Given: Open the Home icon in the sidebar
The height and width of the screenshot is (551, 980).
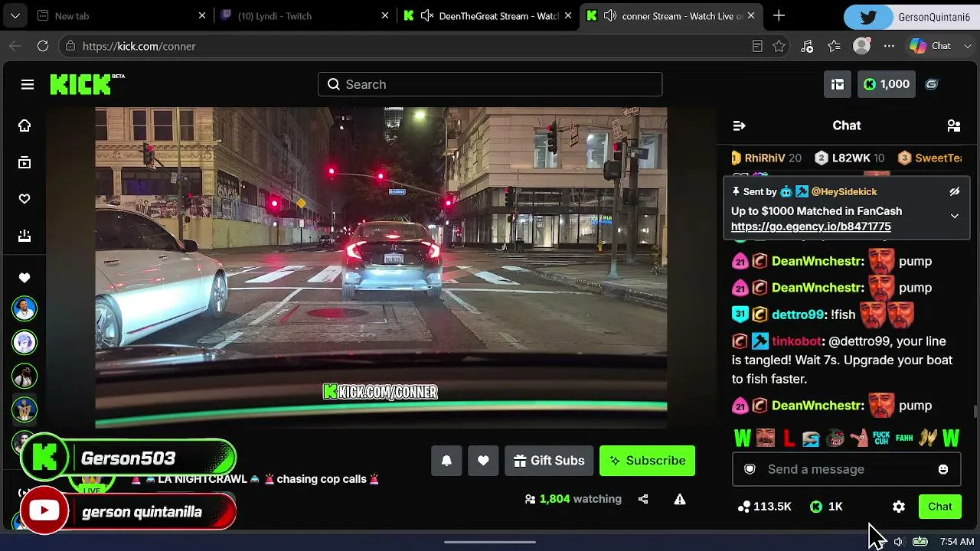Looking at the screenshot, I should pyautogui.click(x=24, y=126).
